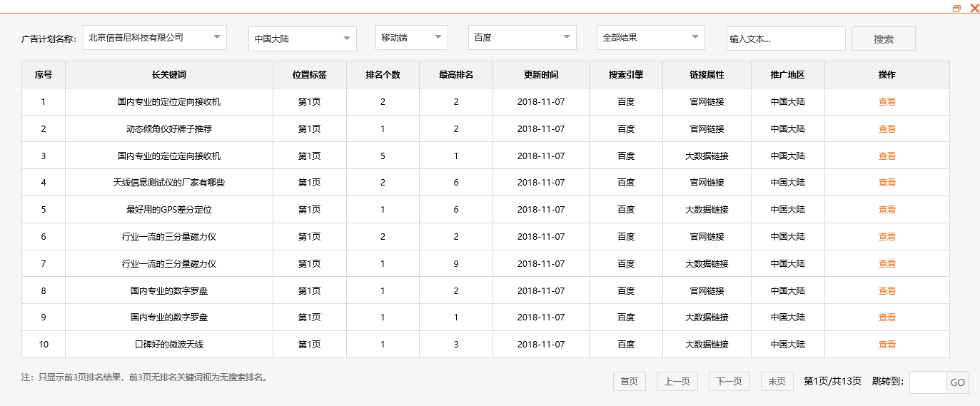This screenshot has width=980, height=406.
Task: Click 国内专业的数字罗盘 in row 9
Action: coord(169,318)
